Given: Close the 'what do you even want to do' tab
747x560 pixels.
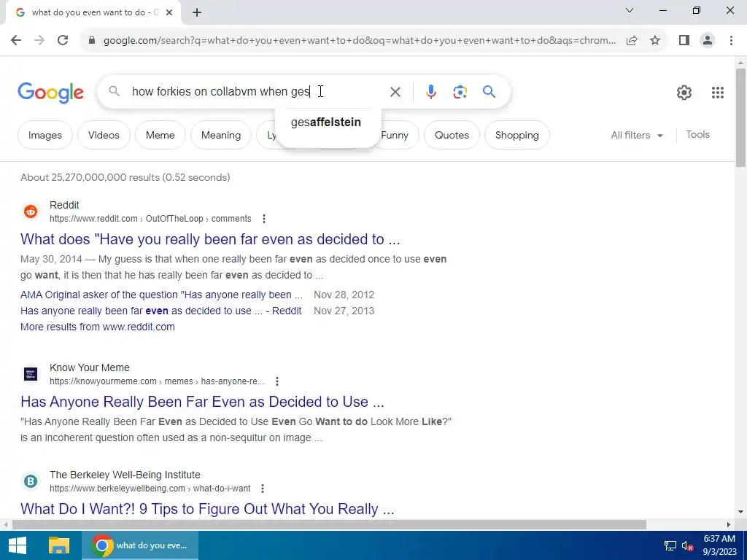Looking at the screenshot, I should [x=169, y=12].
